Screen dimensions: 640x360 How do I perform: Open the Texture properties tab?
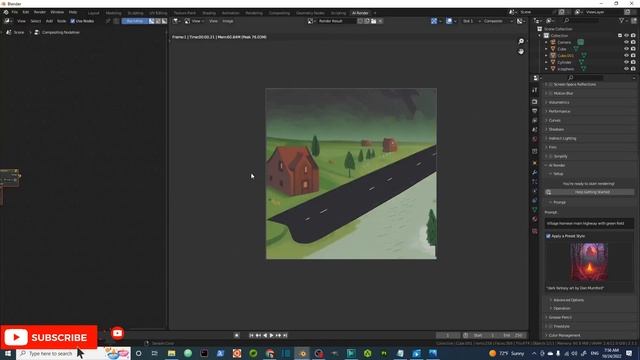click(x=535, y=231)
